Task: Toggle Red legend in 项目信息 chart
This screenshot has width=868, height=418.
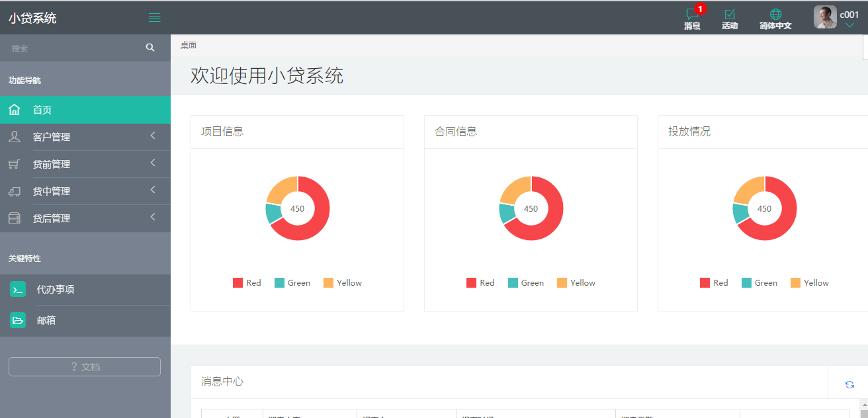Action: coord(247,282)
